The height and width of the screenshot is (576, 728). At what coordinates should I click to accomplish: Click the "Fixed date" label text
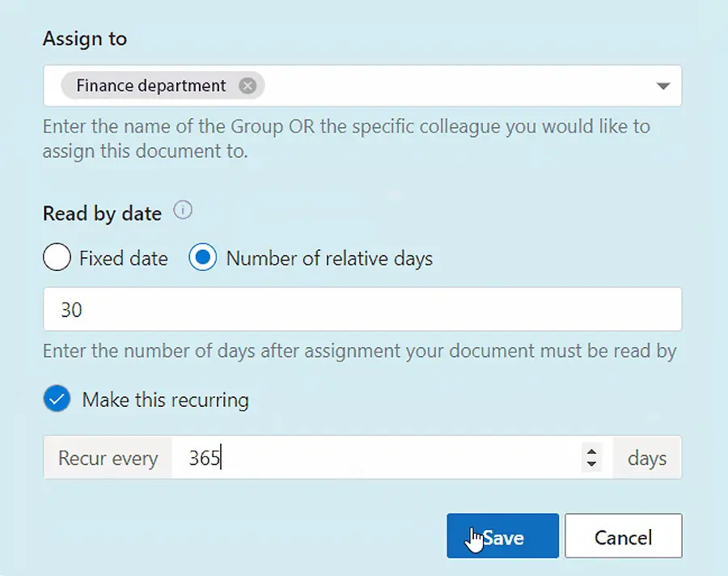pos(124,258)
